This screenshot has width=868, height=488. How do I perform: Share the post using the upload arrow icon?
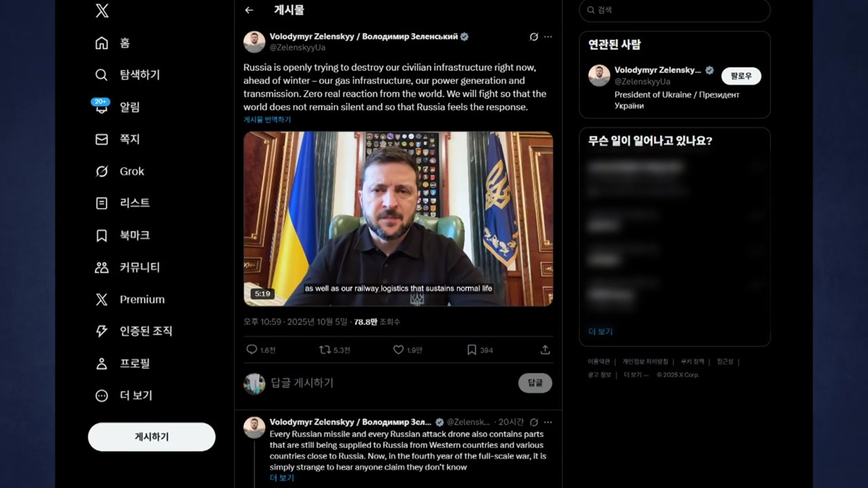pyautogui.click(x=545, y=350)
